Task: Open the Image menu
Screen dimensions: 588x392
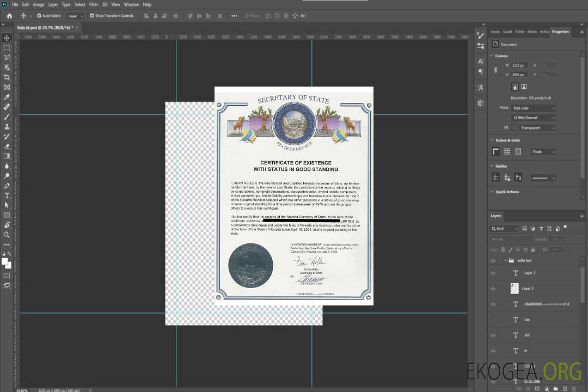Action: point(38,4)
